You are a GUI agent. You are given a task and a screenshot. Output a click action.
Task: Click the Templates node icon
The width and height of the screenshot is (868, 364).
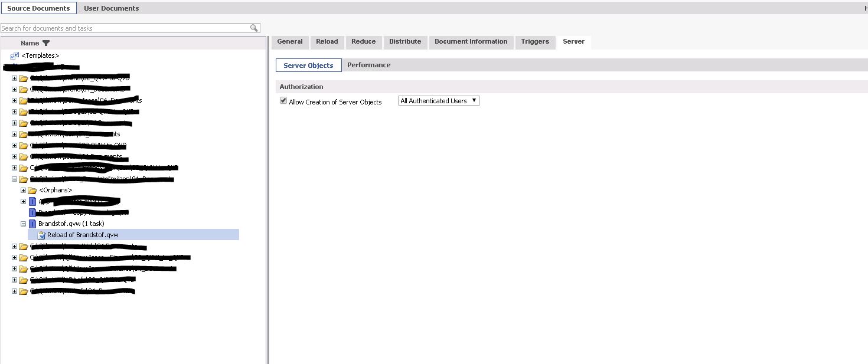15,55
